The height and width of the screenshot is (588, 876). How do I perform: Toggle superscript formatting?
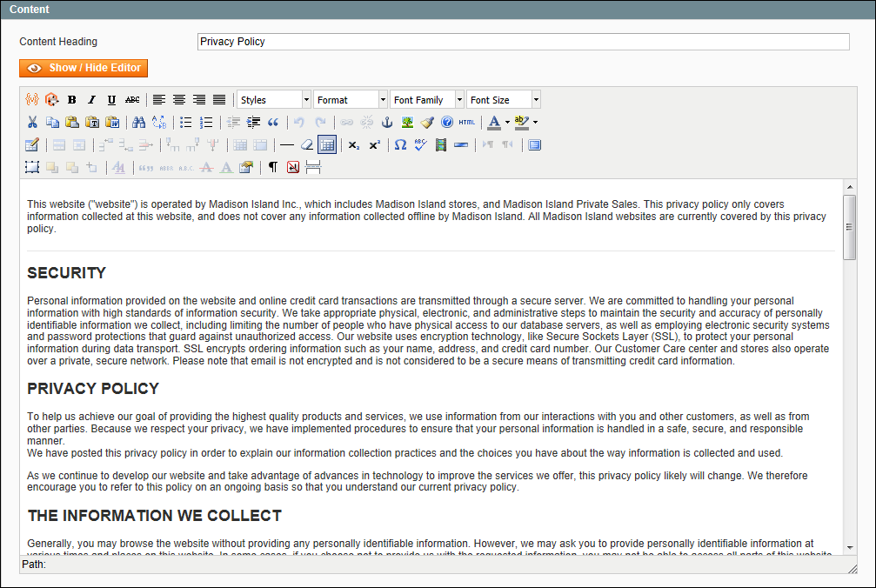click(374, 145)
